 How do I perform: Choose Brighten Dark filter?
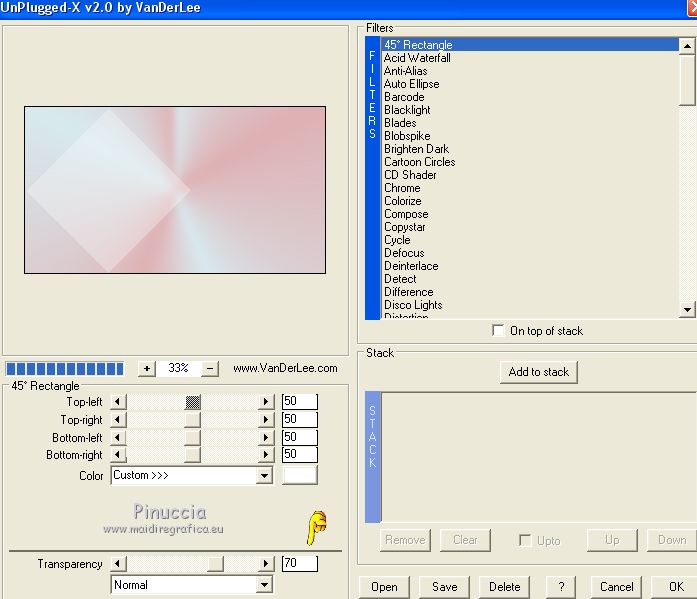click(530, 149)
